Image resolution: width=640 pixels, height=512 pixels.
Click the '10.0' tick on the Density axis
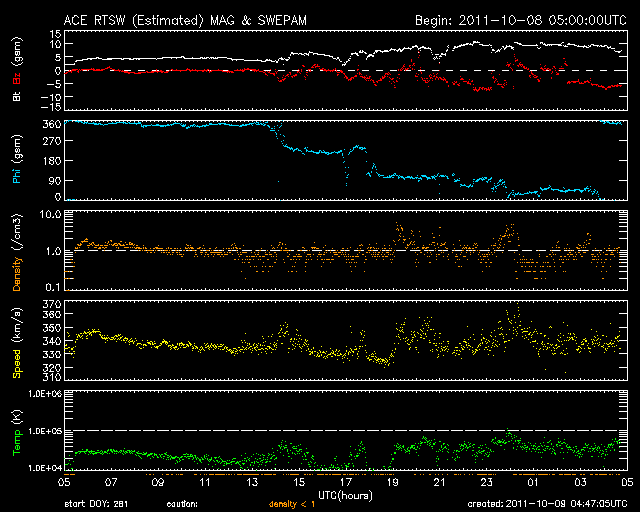50,214
